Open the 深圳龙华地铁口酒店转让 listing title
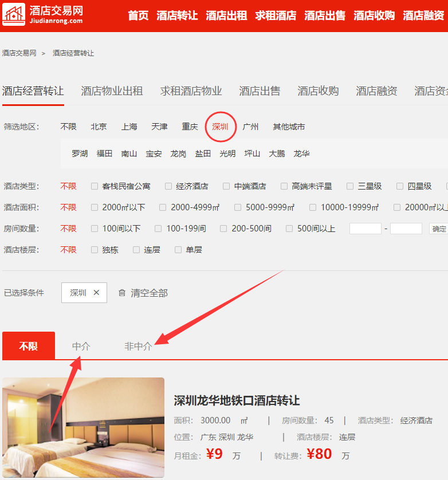This screenshot has width=448, height=480. point(237,400)
